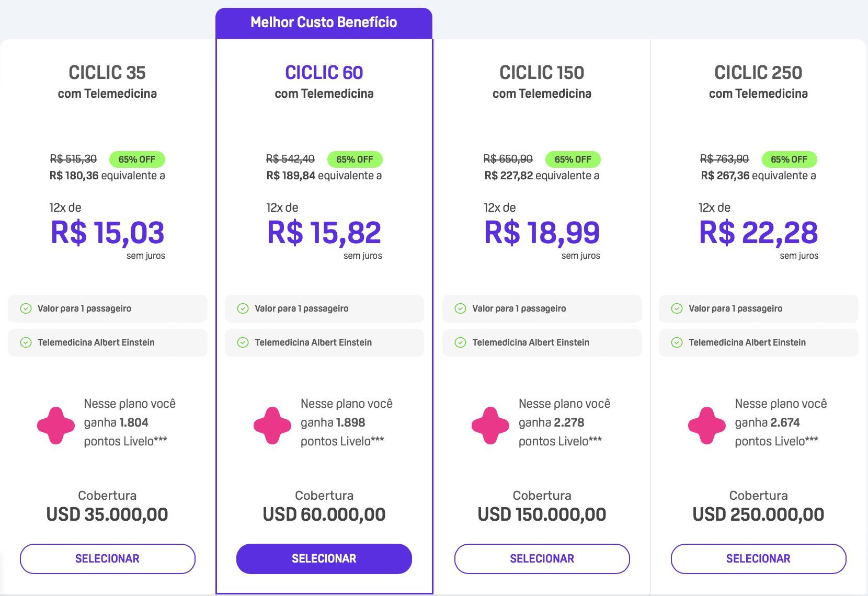Select the CICLIC 60 plan button
Image resolution: width=868 pixels, height=596 pixels.
(x=324, y=558)
